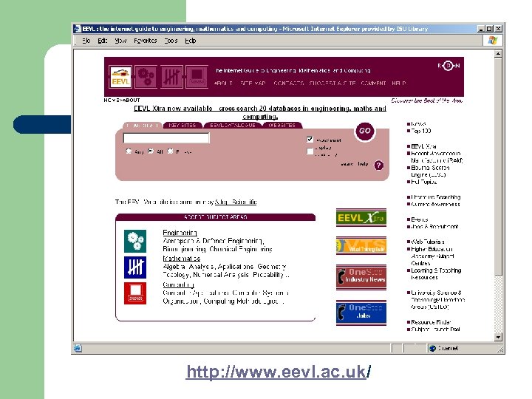Open the OneStep Jobs banner
Image resolution: width=532 pixels, height=399 pixels.
pos(361,313)
